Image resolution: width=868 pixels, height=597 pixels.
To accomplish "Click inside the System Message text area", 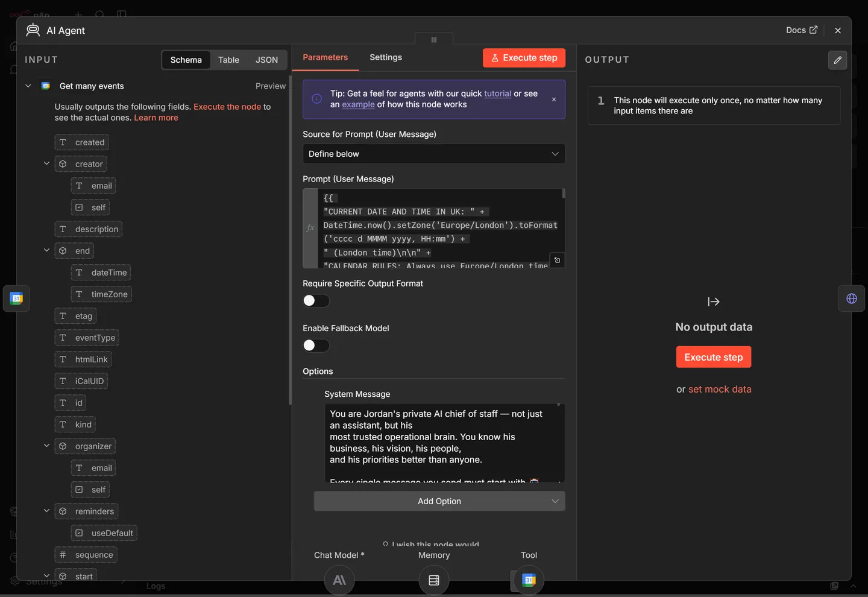I will click(444, 443).
